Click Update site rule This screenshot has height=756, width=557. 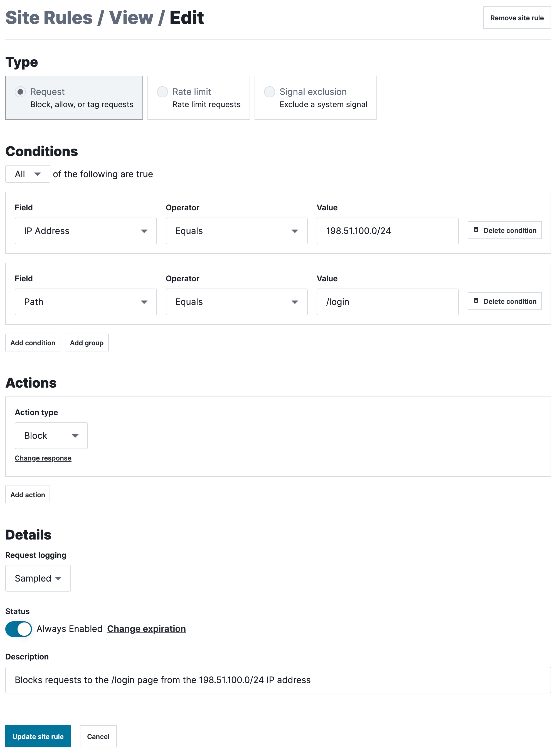coord(38,737)
